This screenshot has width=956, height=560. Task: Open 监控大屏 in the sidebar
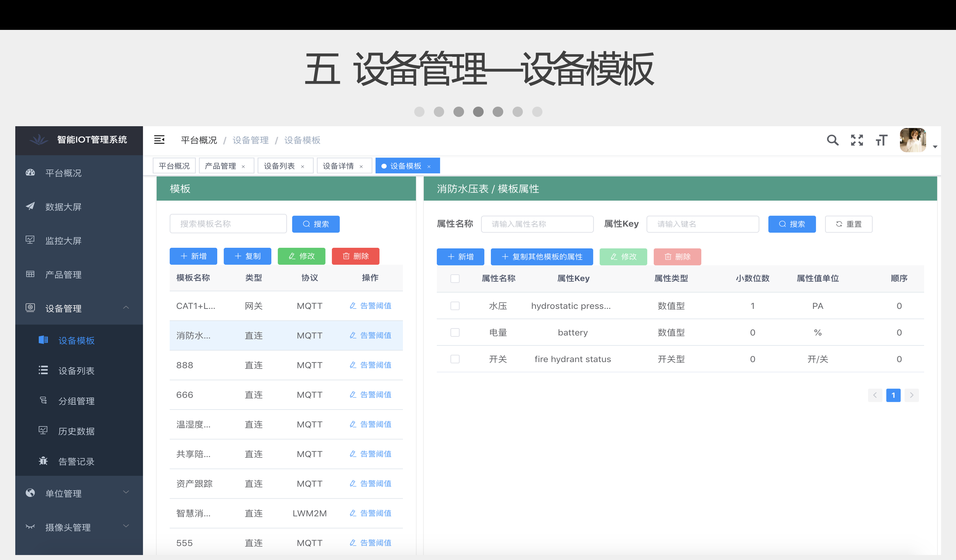[x=79, y=240]
